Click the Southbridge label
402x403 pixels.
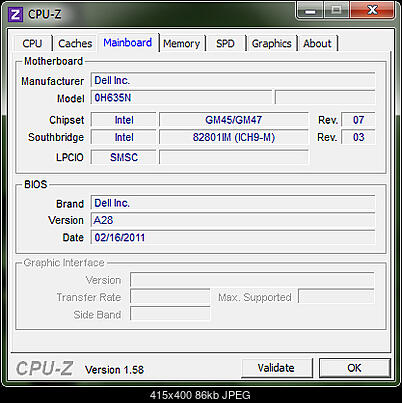point(56,137)
